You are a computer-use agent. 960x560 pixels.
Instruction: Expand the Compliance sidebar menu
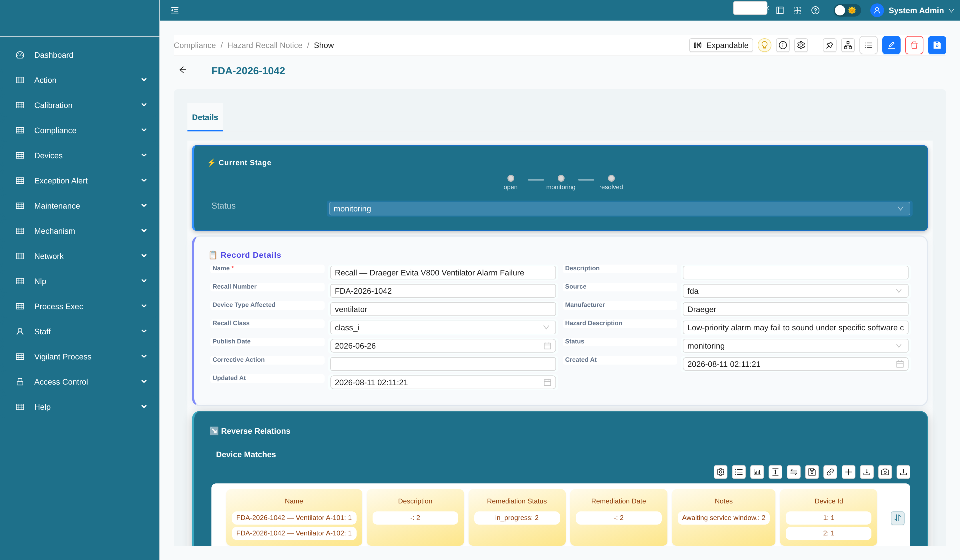[80, 130]
